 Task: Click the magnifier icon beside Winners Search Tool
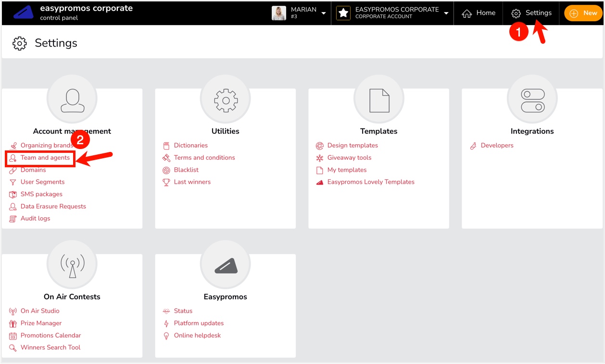coord(13,348)
